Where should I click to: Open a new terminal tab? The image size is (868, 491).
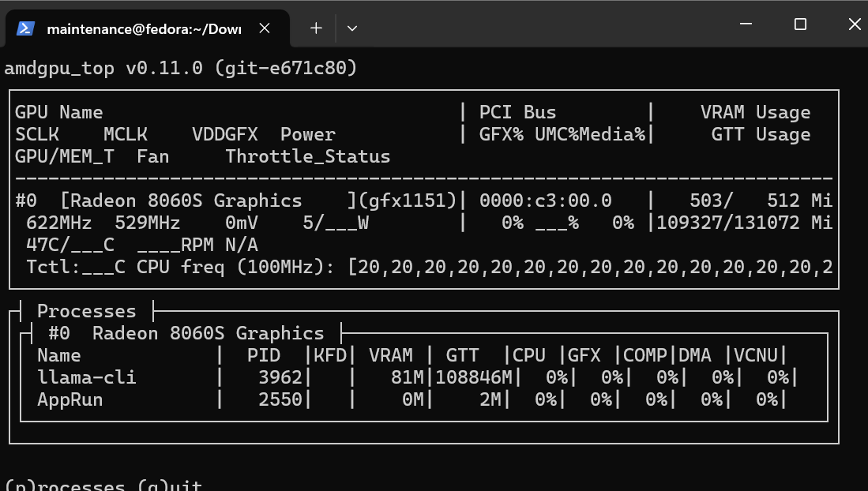[316, 28]
